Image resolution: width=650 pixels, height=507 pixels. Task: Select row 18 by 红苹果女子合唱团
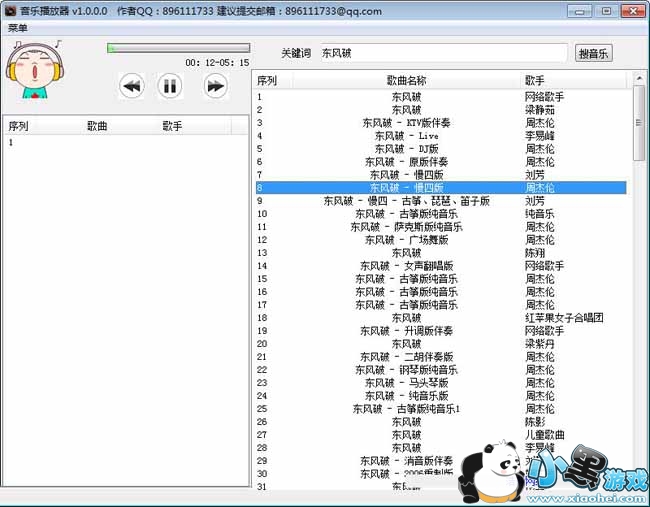441,318
